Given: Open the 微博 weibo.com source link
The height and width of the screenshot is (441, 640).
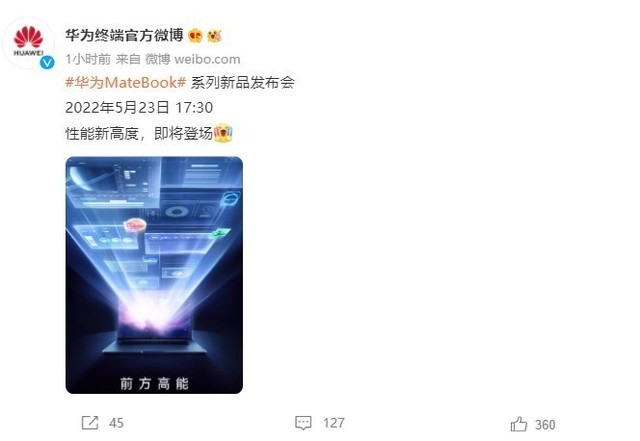Looking at the screenshot, I should (x=193, y=59).
